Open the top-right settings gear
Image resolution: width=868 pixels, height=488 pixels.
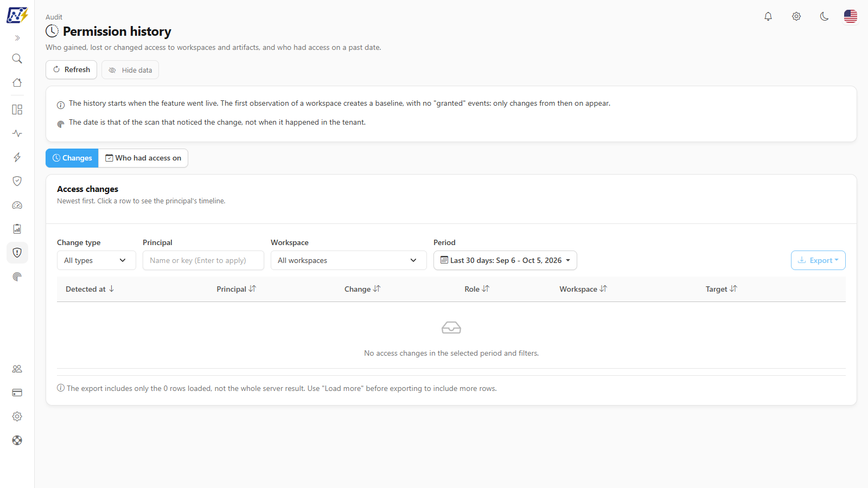pyautogui.click(x=796, y=16)
